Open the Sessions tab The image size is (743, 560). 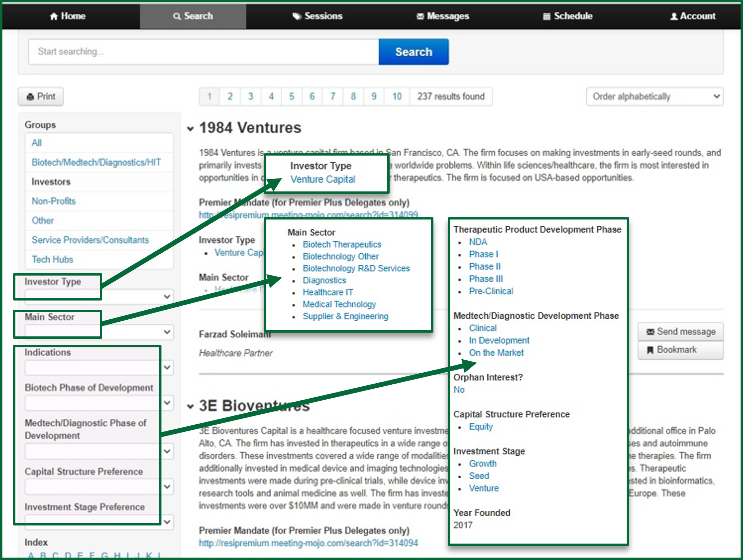coord(317,16)
